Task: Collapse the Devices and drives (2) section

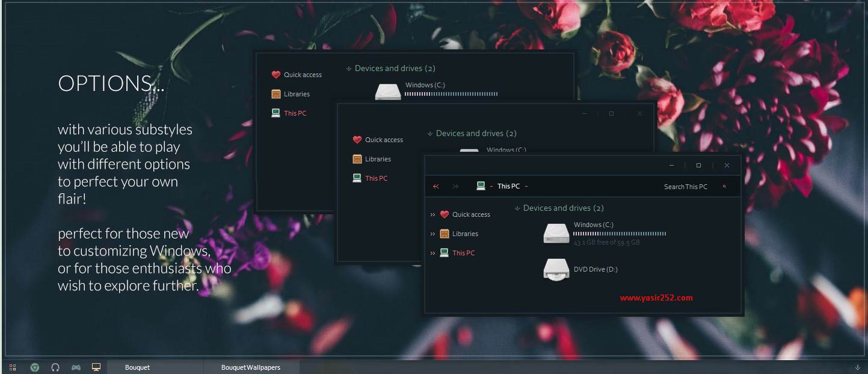Action: (x=516, y=208)
